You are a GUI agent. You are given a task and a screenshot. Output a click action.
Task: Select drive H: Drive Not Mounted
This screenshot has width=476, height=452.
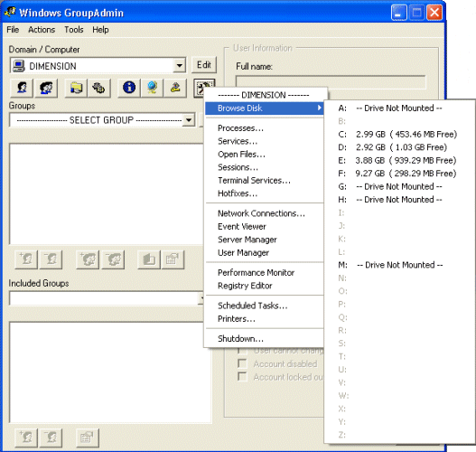coord(399,200)
